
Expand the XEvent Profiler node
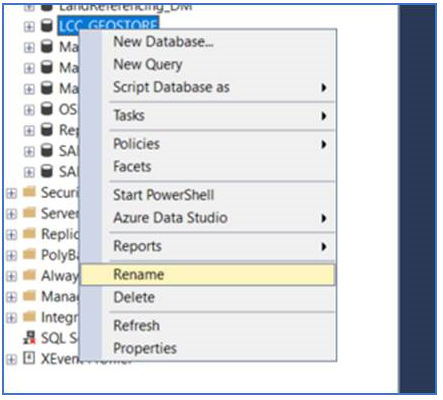[11, 359]
